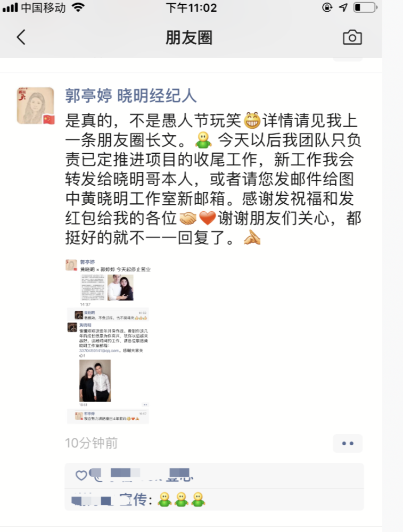Tap the heart like icon
The width and height of the screenshot is (403, 532).
coord(81,475)
